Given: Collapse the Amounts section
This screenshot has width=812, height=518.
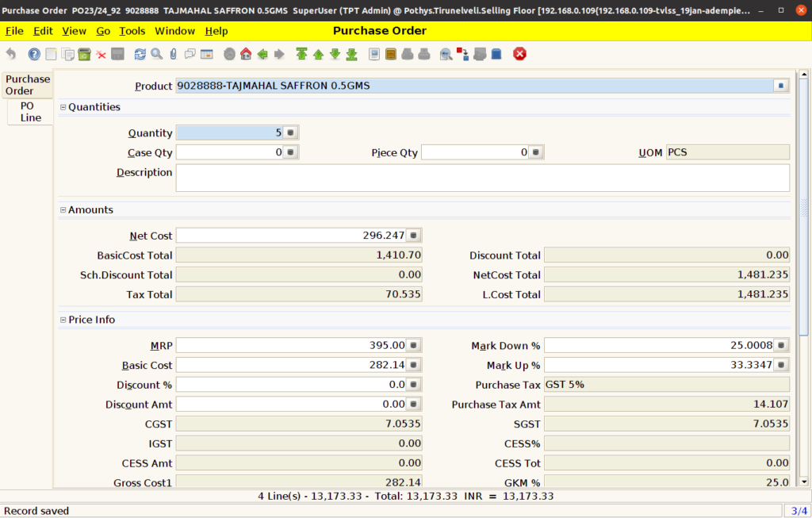Looking at the screenshot, I should point(63,209).
